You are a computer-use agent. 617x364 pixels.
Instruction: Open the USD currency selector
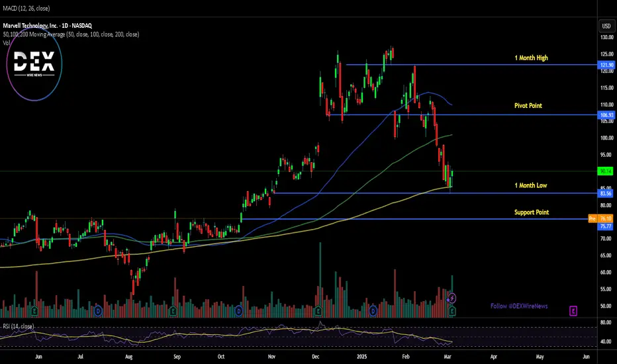click(606, 26)
